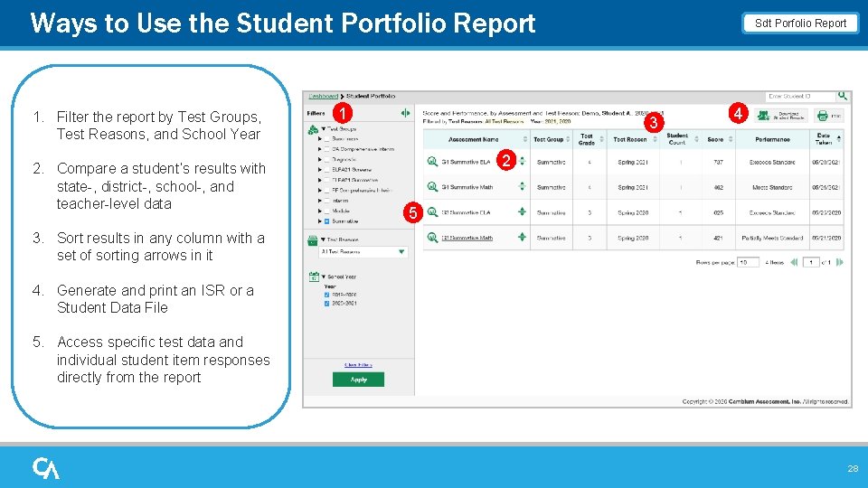This screenshot has height=488, width=868.
Task: Open details magnifier for G4 Summative Math
Action: tap(432, 187)
